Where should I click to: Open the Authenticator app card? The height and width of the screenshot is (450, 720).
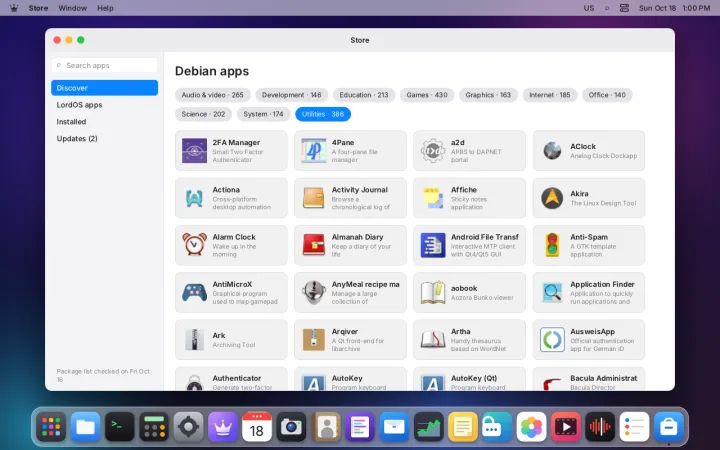click(231, 379)
